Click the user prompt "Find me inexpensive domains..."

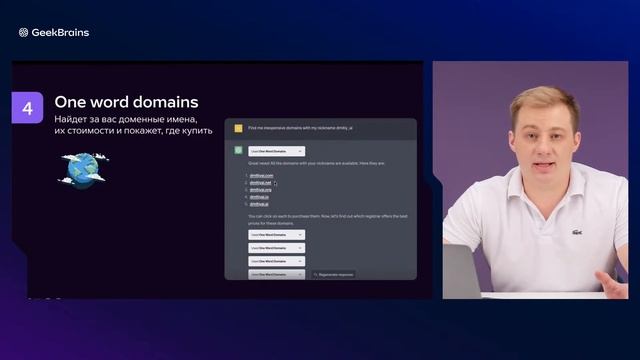pos(300,128)
